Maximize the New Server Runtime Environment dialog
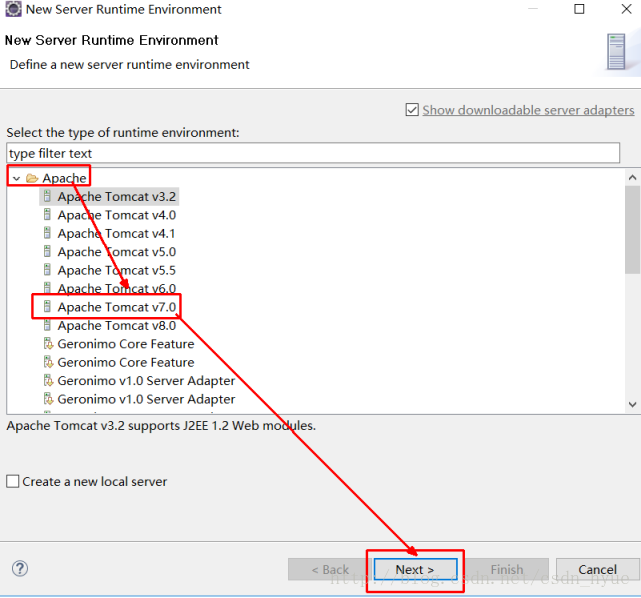Viewport: 641px width, 598px height. tap(579, 9)
